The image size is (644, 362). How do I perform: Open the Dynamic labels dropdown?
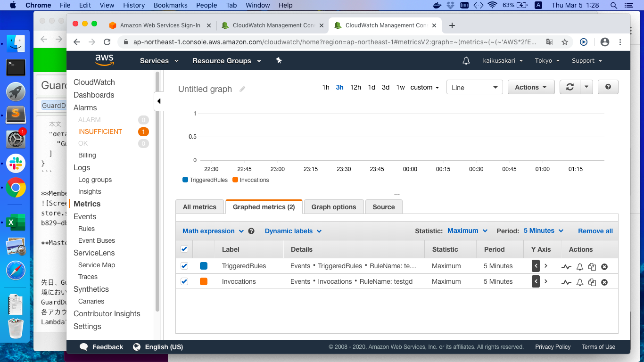point(293,231)
